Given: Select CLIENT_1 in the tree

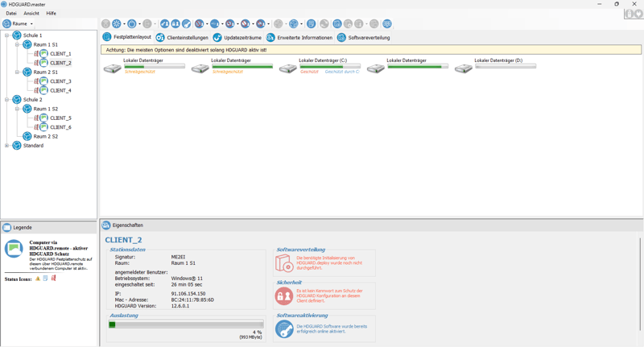Looking at the screenshot, I should pos(60,54).
